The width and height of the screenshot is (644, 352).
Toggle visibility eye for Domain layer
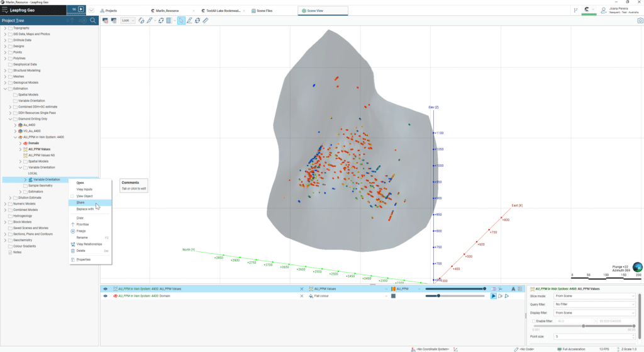point(106,295)
